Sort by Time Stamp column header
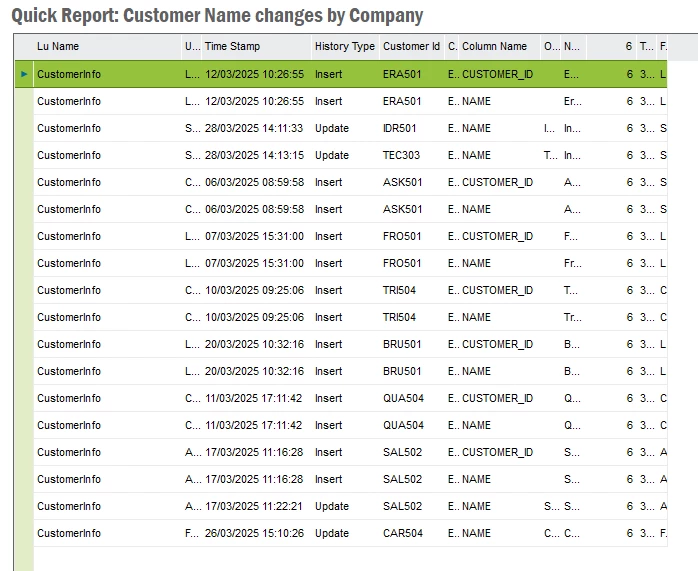The image size is (698, 571). [232, 46]
